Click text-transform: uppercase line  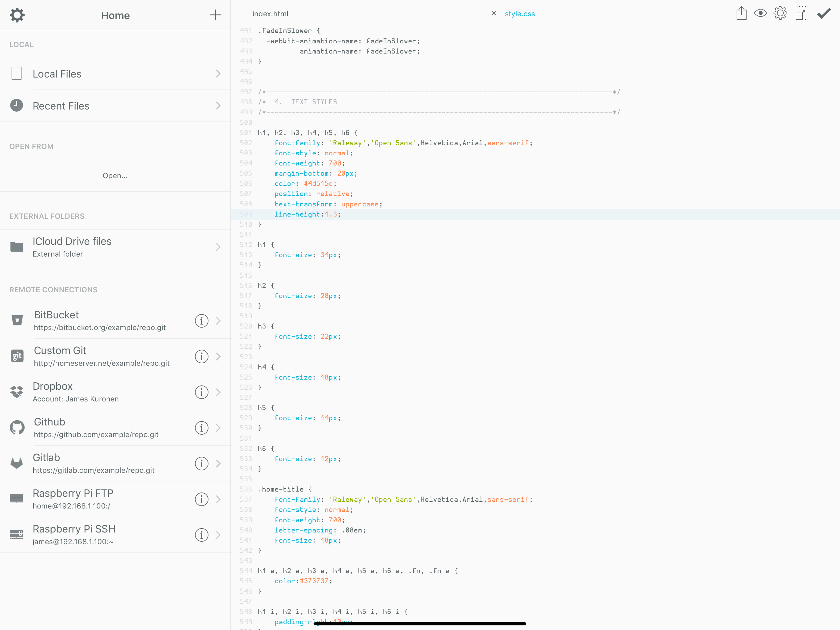coord(328,204)
